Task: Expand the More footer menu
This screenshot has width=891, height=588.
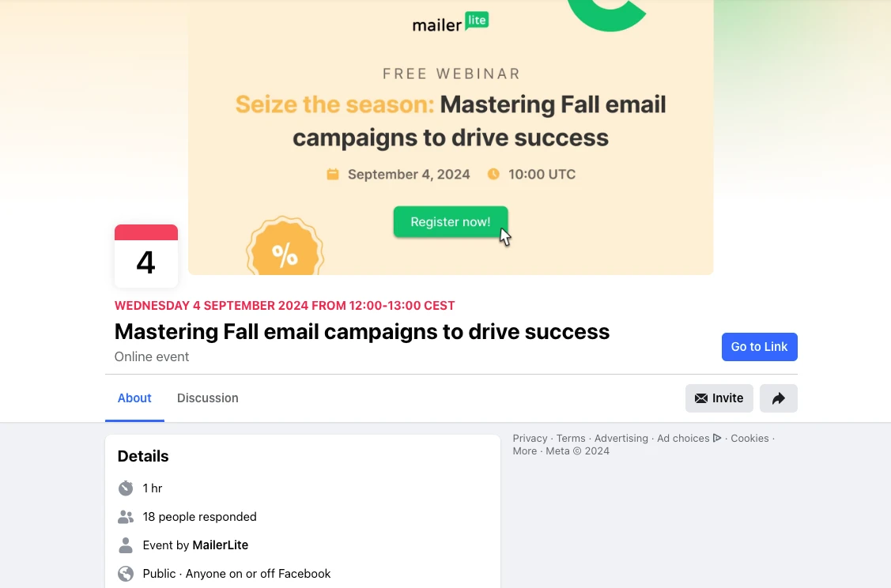Action: pos(524,451)
